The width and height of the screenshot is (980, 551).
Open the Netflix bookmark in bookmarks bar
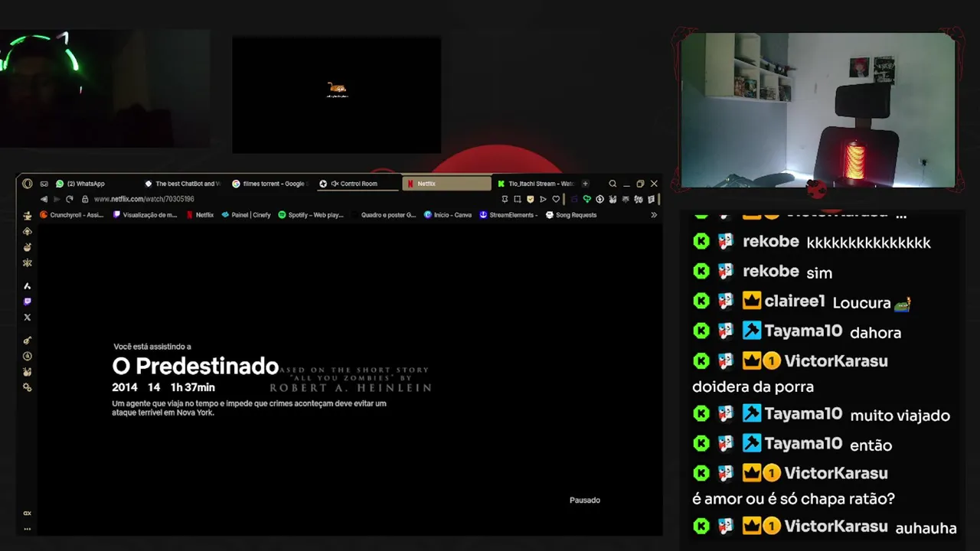[201, 215]
